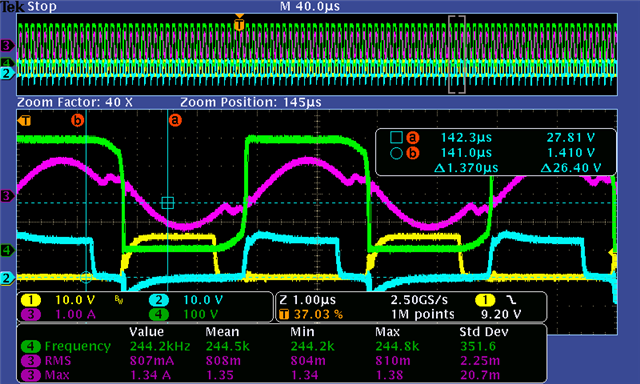Click the channel 3 Max measurement row

281,375
